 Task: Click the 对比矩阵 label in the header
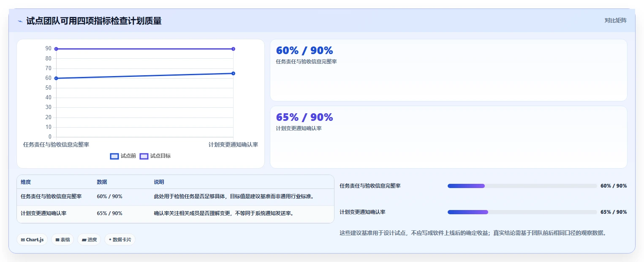coord(615,20)
